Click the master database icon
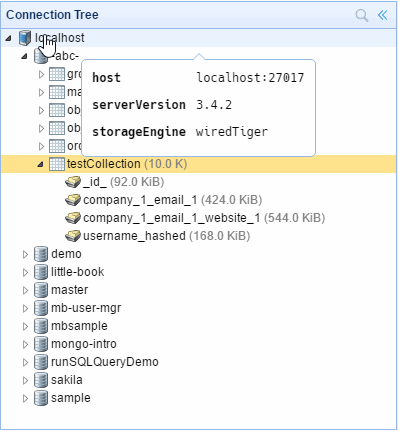Screen dimensions: 398x433 pos(41,290)
